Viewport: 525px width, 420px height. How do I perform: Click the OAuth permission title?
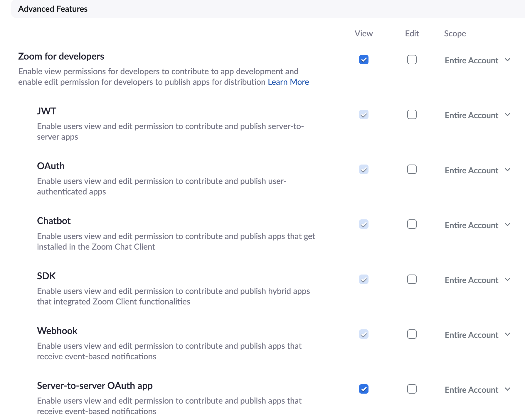[51, 166]
